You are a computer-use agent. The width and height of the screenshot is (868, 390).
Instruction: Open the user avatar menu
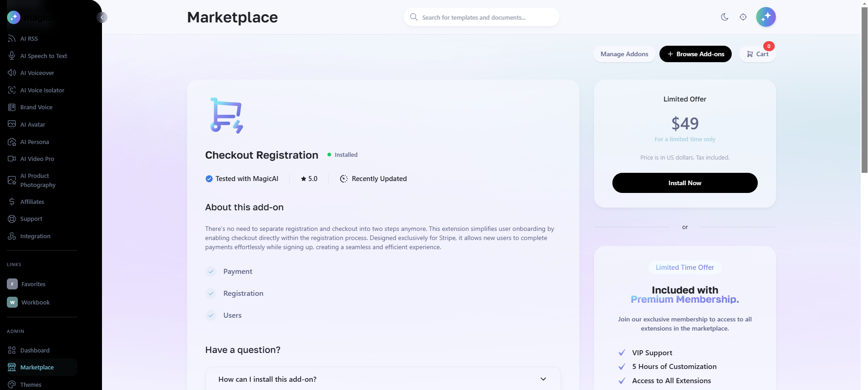pos(766,17)
